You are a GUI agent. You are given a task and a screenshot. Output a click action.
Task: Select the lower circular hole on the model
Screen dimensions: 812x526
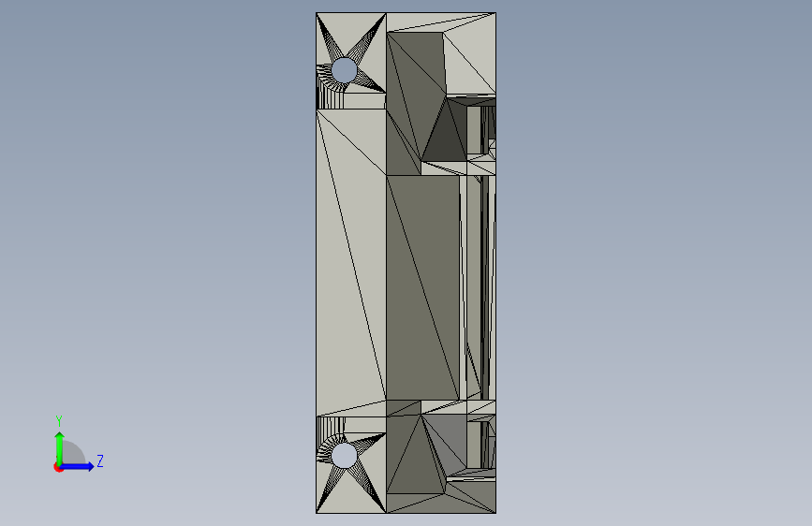[344, 456]
